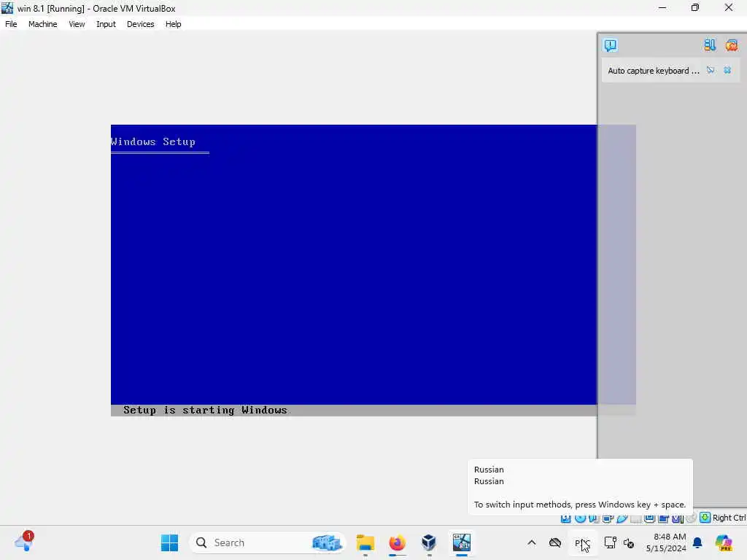Open Firefox from the taskbar

click(x=397, y=542)
